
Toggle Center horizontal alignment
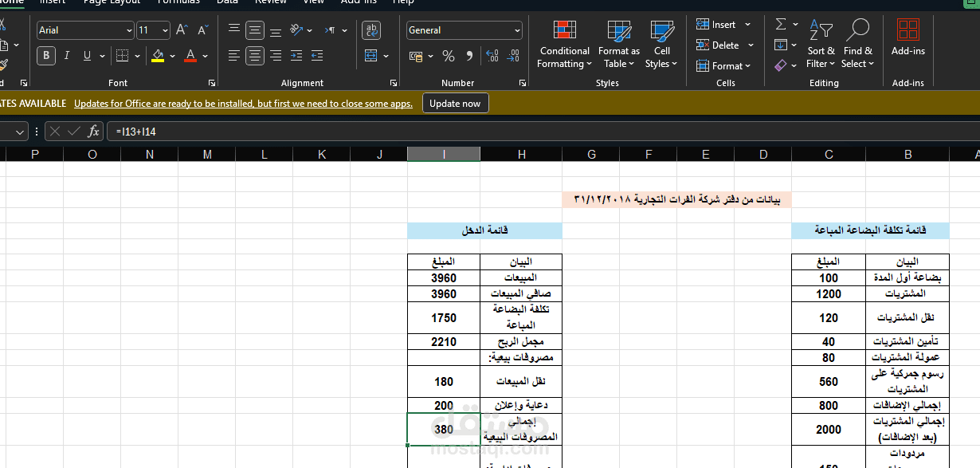coord(255,56)
